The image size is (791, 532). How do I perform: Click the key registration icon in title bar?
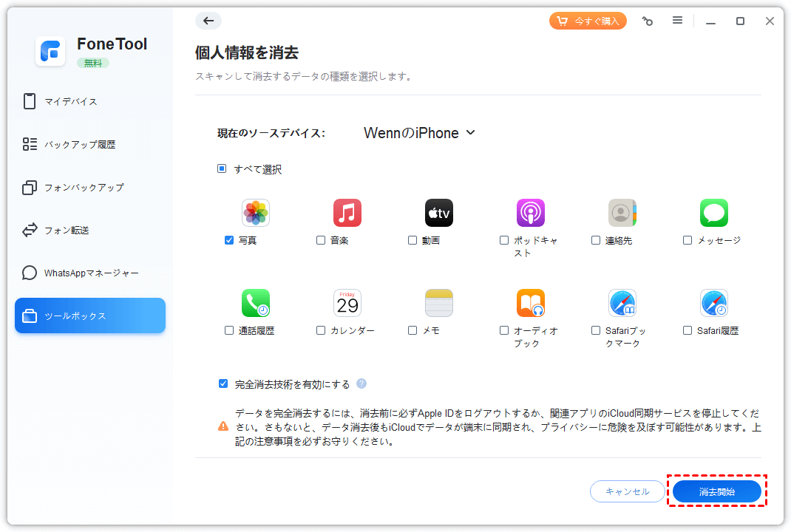click(648, 21)
